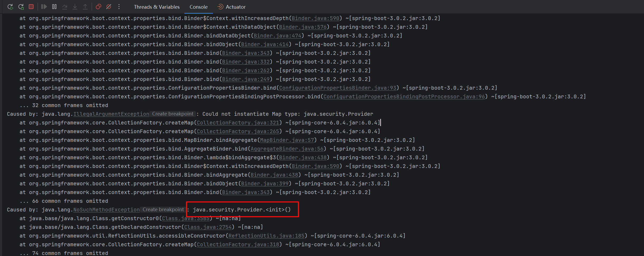The width and height of the screenshot is (644, 256).
Task: Click the Step Over icon
Action: click(65, 7)
